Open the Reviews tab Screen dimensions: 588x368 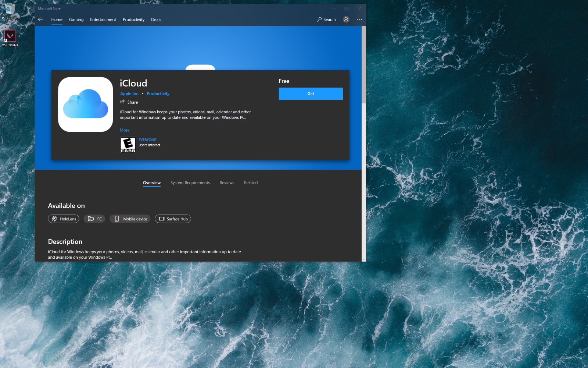(227, 183)
